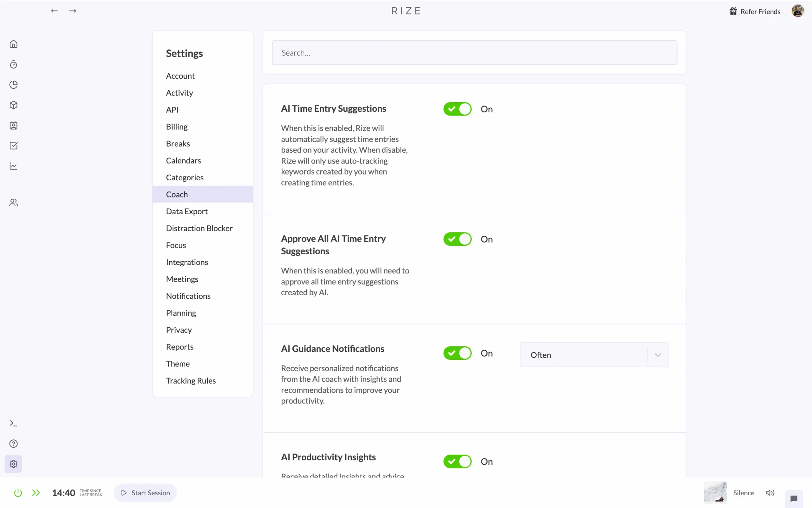Toggle AI Productivity Insights switch
The image size is (812, 508).
point(457,461)
